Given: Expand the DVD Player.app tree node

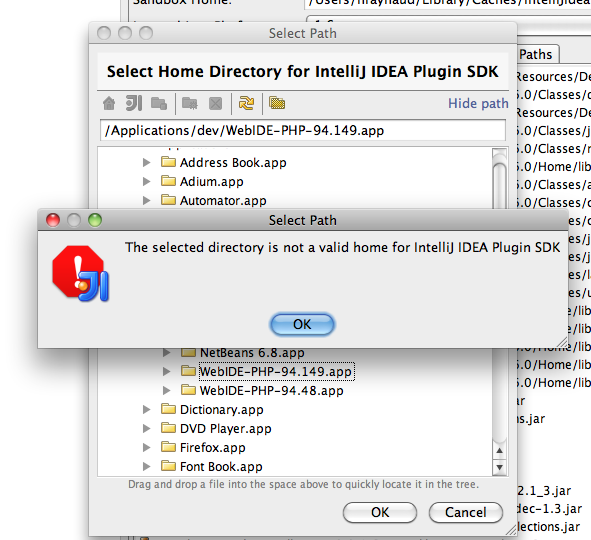Looking at the screenshot, I should 146,428.
